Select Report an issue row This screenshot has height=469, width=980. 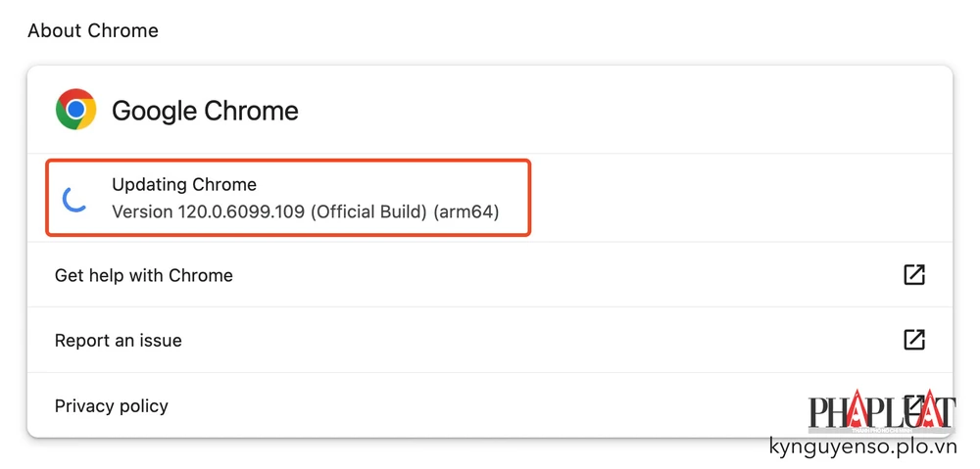point(119,341)
